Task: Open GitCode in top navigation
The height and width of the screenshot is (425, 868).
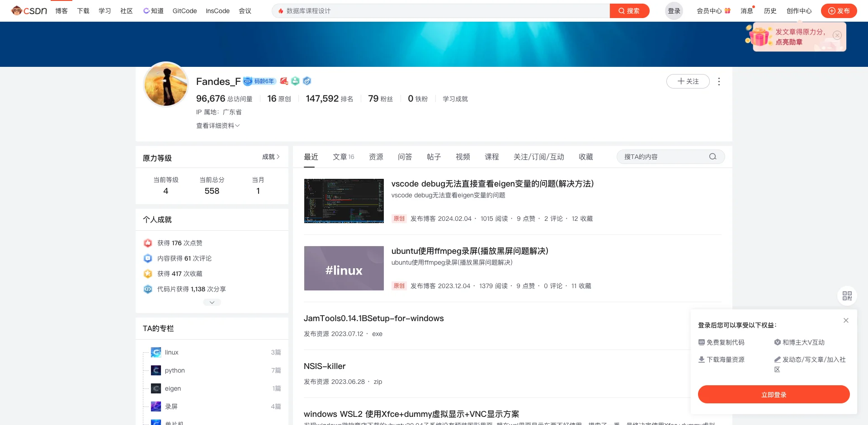Action: coord(184,11)
